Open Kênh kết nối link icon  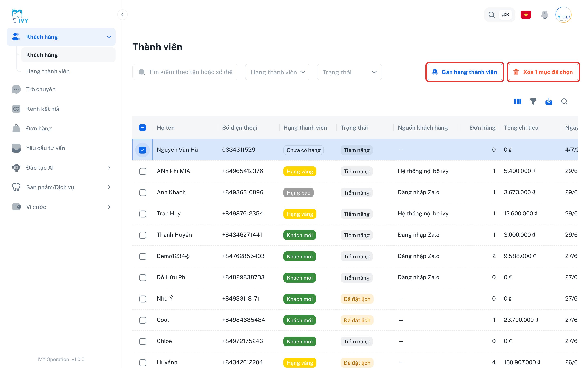16,109
